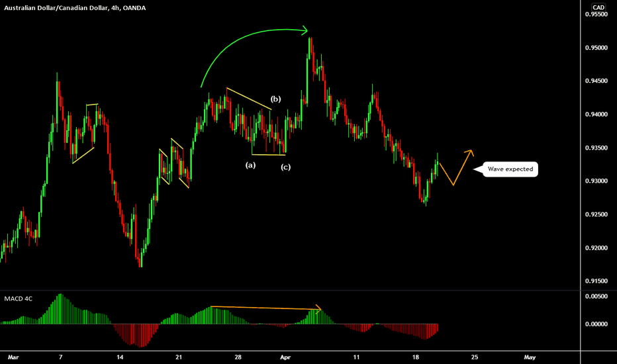Click the 25 date axis label
The image size is (617, 364).
tap(475, 357)
